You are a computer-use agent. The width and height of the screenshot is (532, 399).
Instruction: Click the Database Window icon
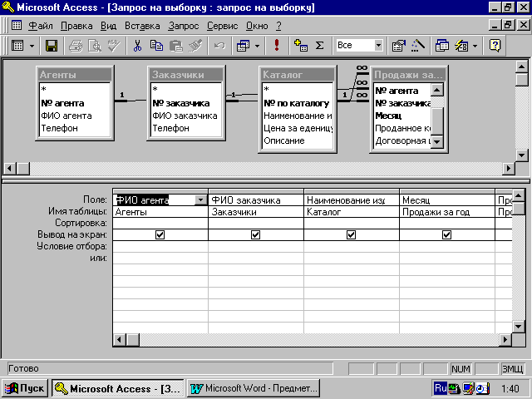tap(441, 46)
